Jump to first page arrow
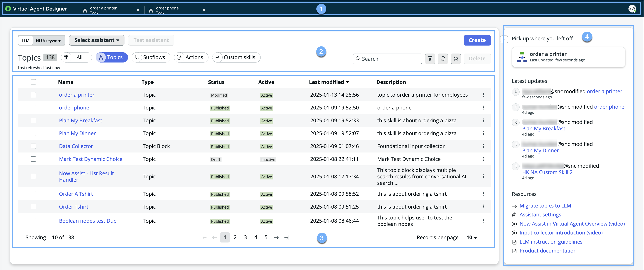The width and height of the screenshot is (644, 270). [204, 237]
